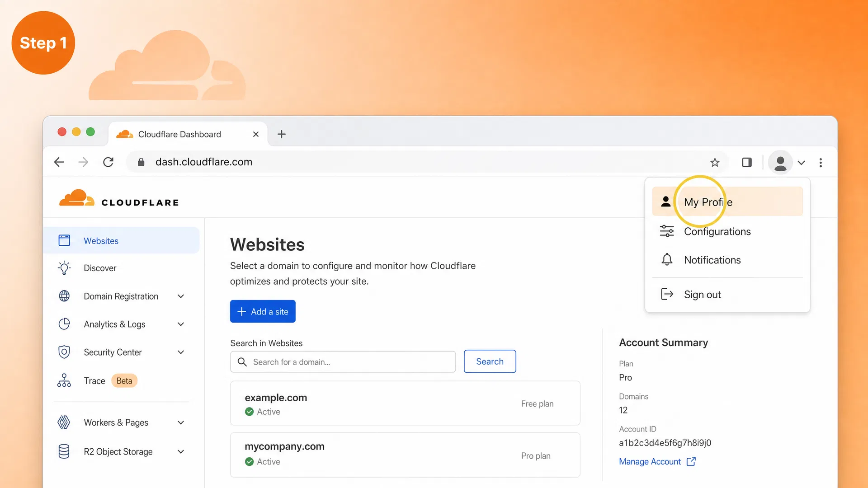Follow the Manage Account link
Screen dimensions: 868x488
(650, 461)
